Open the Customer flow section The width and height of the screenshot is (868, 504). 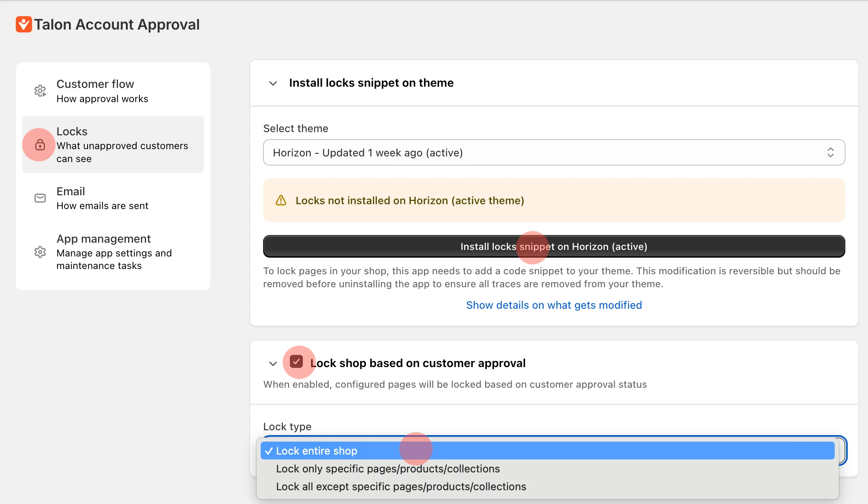pos(95,91)
